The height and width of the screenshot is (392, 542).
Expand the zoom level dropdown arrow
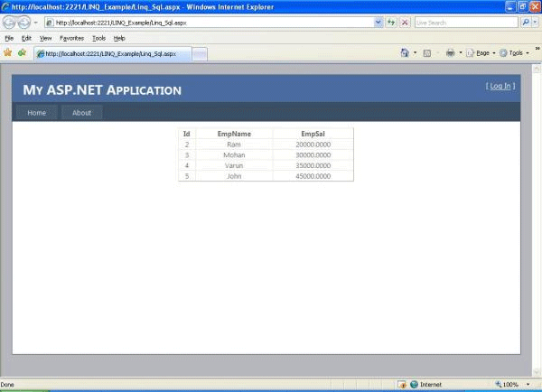[x=528, y=385]
